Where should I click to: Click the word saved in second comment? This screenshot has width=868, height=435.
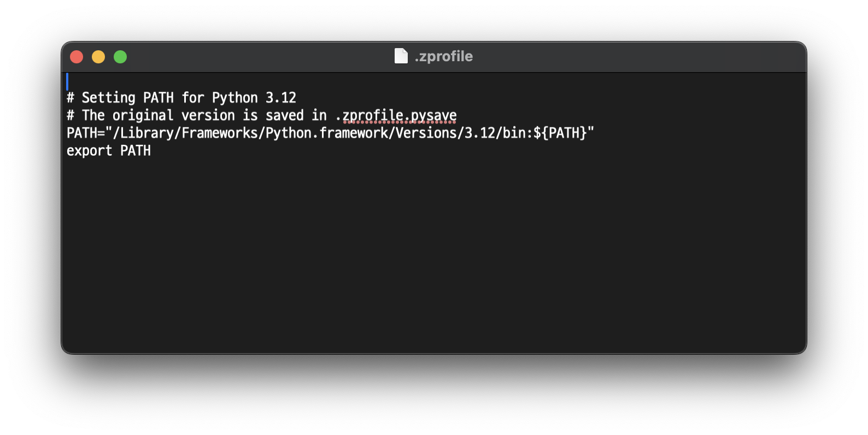tap(285, 115)
